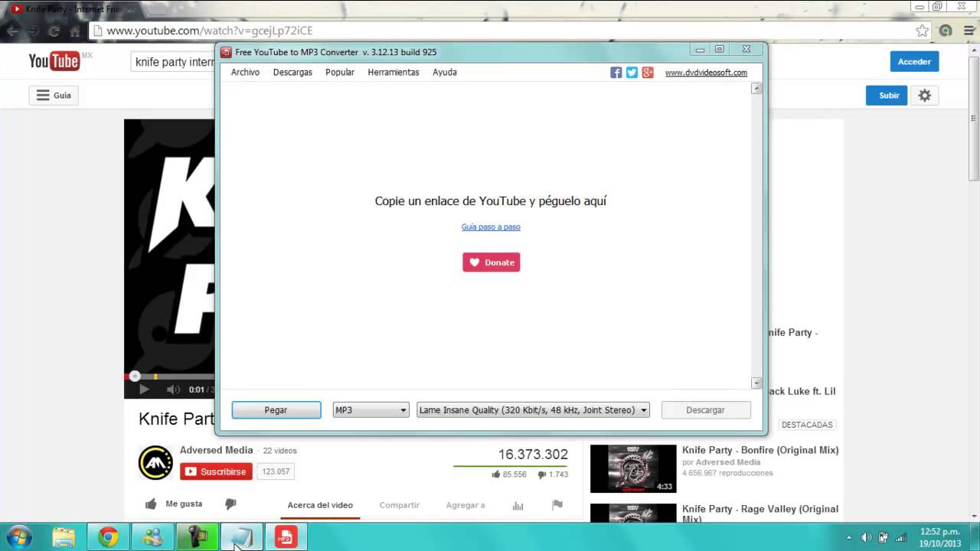Screen dimensions: 980x551
Task: Click the browser forward arrow
Action: pos(33,31)
